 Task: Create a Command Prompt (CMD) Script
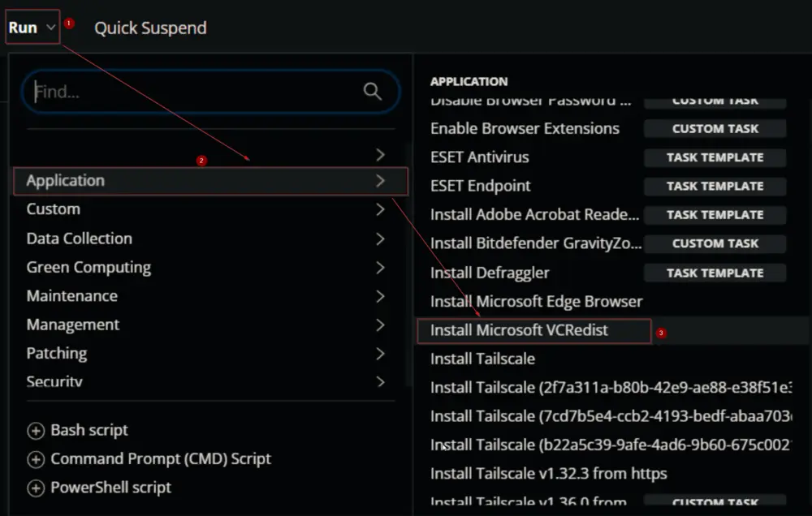tap(161, 458)
